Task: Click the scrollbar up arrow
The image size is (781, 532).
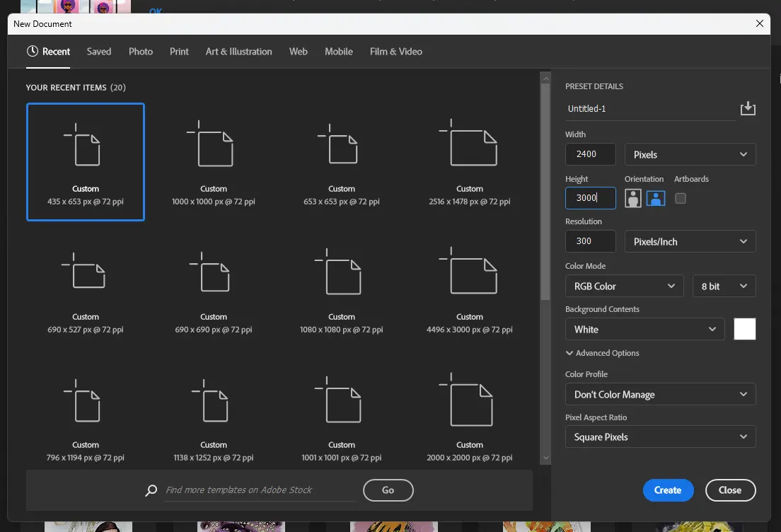Action: coord(545,79)
